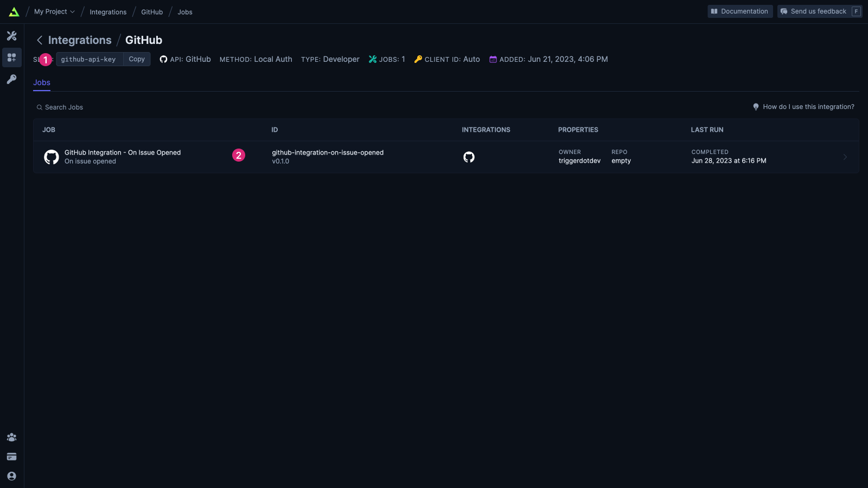Open the Team members sidebar icon
Image resolution: width=868 pixels, height=488 pixels.
pyautogui.click(x=11, y=437)
